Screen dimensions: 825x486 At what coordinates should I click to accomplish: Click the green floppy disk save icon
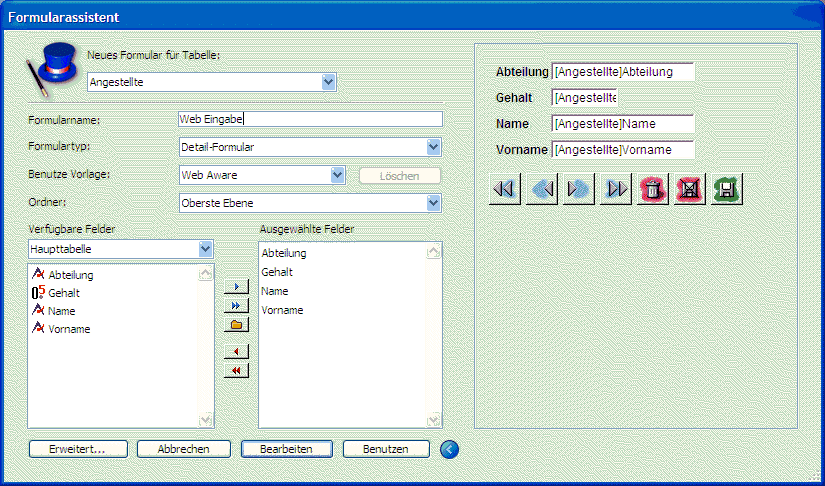(x=727, y=188)
